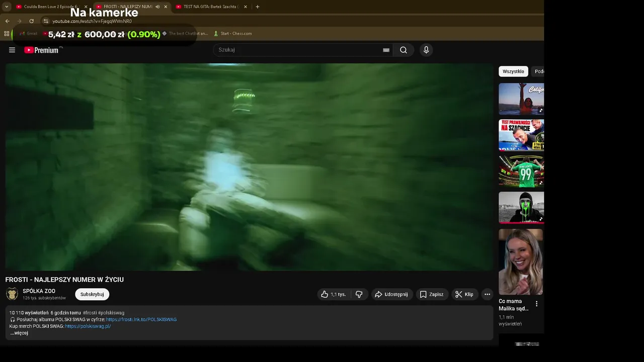
Task: Open the California pool video thumbnail
Action: pyautogui.click(x=521, y=99)
